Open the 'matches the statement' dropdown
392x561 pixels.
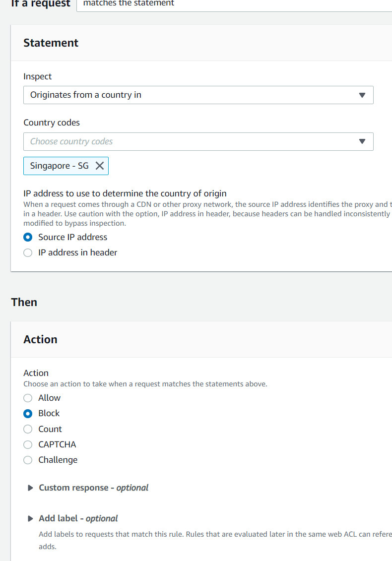point(233,4)
